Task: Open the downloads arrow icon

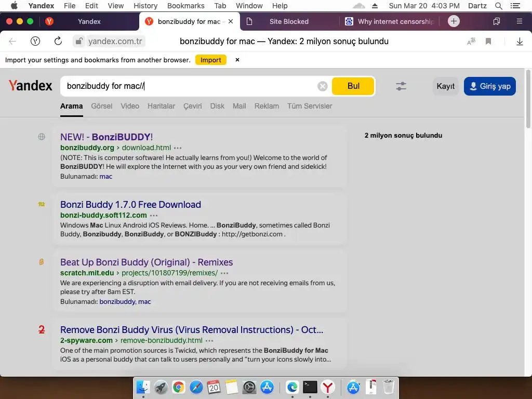Action: pos(520,42)
